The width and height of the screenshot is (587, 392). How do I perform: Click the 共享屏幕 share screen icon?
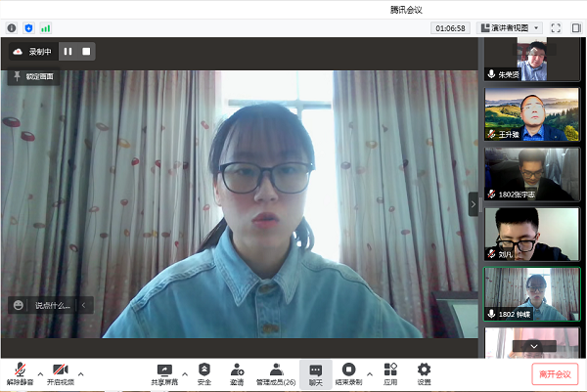pos(164,372)
